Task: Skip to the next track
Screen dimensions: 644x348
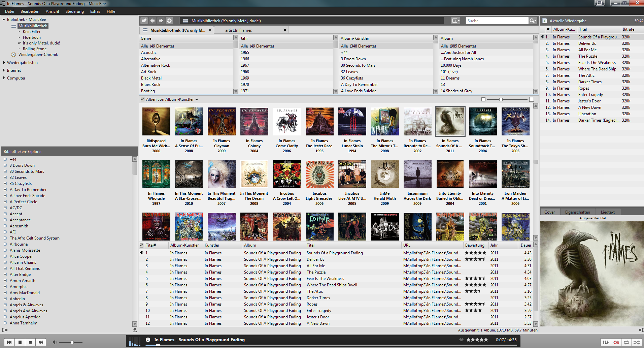Action: [x=41, y=342]
